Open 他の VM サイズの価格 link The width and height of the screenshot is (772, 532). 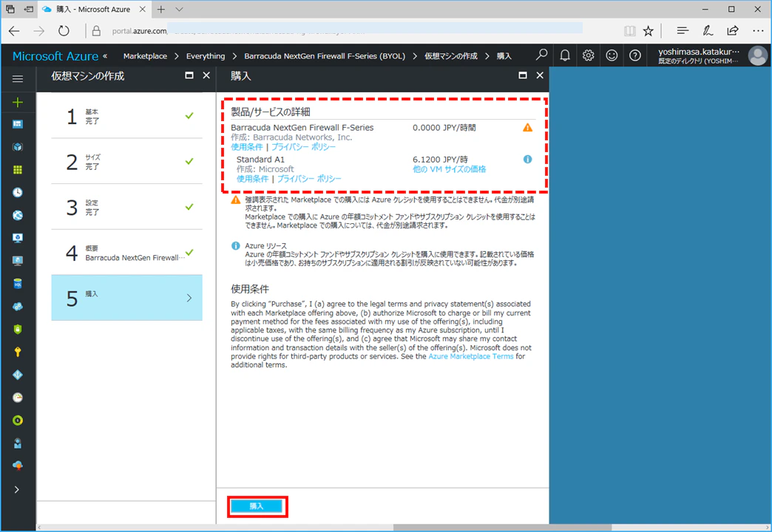pos(449,169)
